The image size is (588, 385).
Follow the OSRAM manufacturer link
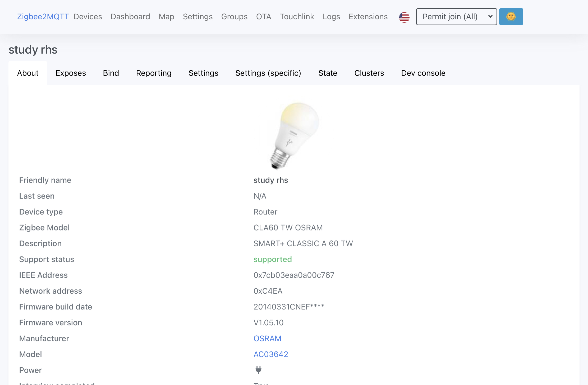(267, 339)
